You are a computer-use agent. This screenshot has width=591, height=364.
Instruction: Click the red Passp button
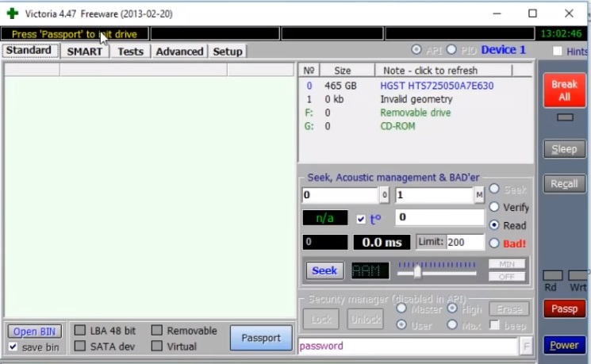(564, 308)
